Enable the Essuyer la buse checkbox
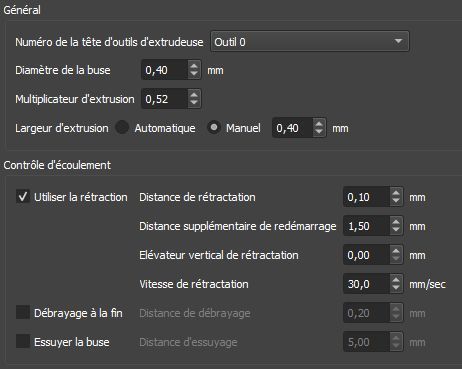 [23, 342]
